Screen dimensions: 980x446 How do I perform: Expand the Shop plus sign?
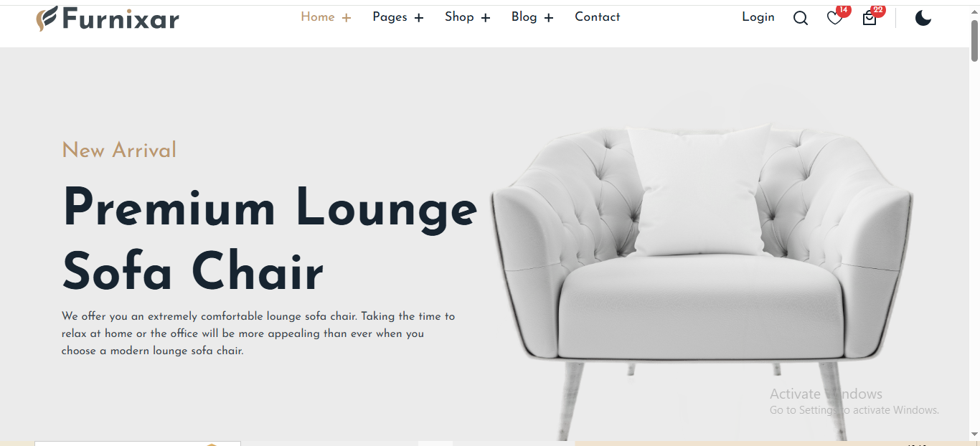pyautogui.click(x=486, y=18)
